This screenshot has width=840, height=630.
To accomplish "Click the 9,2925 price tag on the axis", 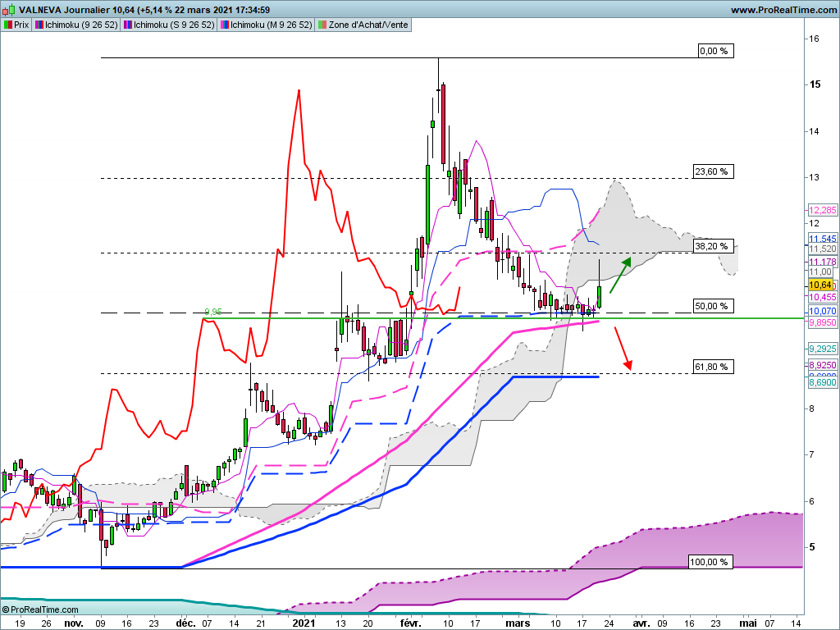I will (x=822, y=349).
